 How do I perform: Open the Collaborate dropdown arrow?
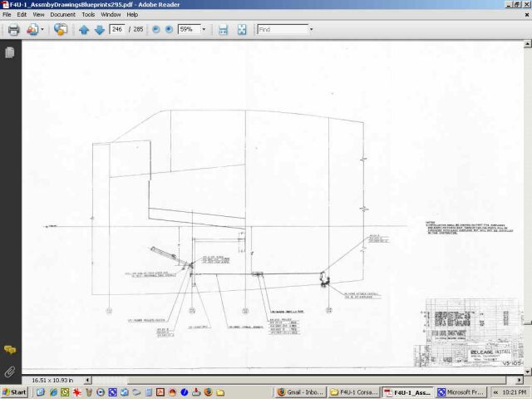click(x=42, y=30)
